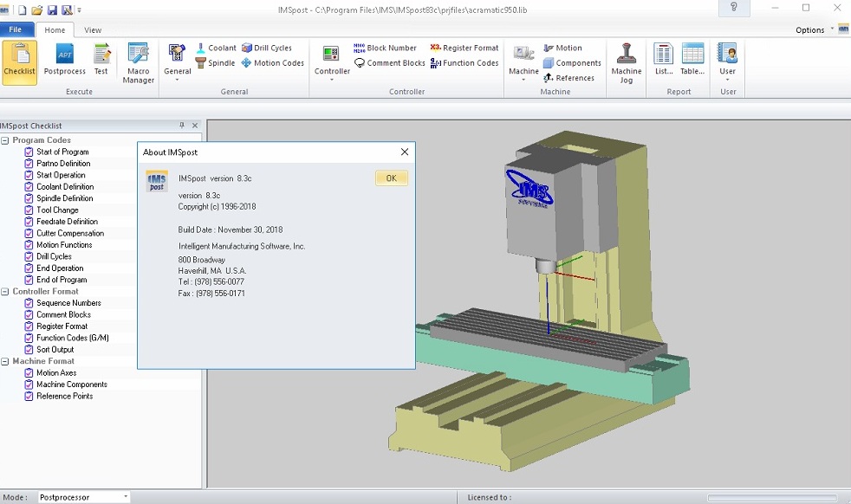
Task: Click the help question mark button
Action: point(733,7)
